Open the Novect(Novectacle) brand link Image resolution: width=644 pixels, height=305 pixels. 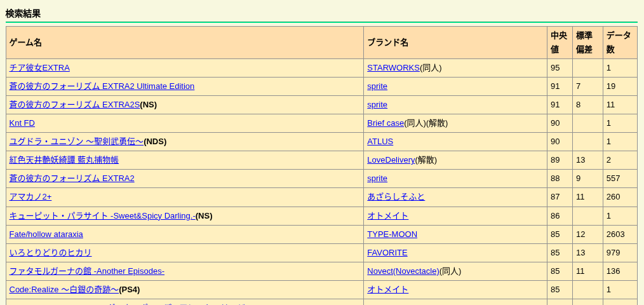(403, 271)
